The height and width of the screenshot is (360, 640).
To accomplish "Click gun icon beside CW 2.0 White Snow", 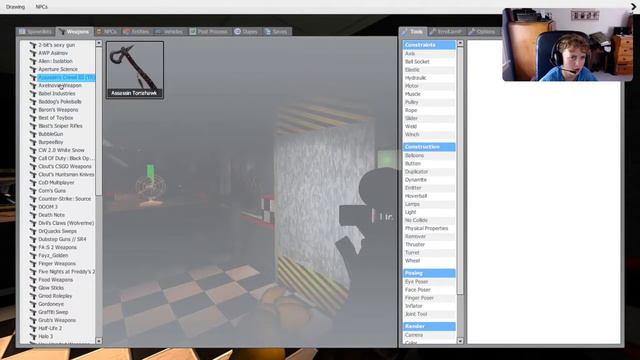I will point(33,150).
